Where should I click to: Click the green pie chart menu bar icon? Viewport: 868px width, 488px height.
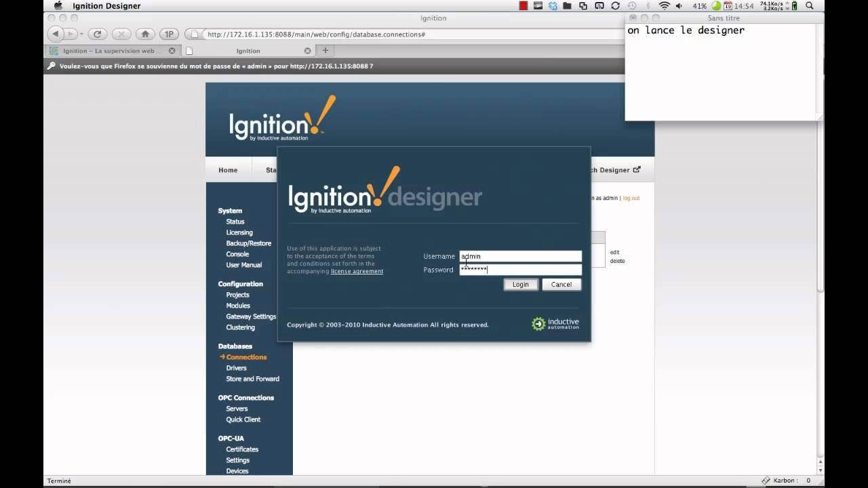click(716, 5)
